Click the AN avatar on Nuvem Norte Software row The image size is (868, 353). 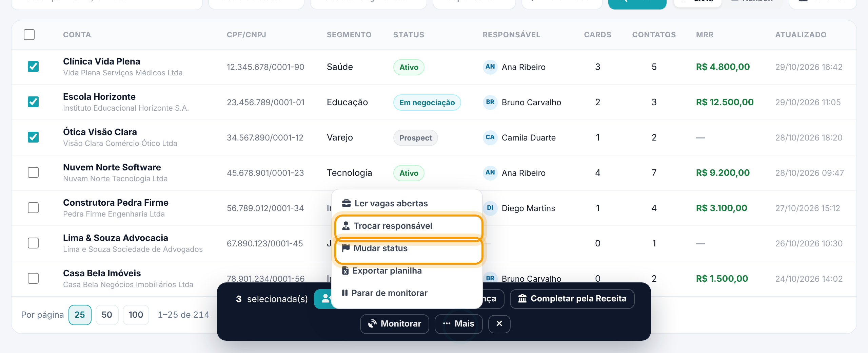[x=490, y=173]
